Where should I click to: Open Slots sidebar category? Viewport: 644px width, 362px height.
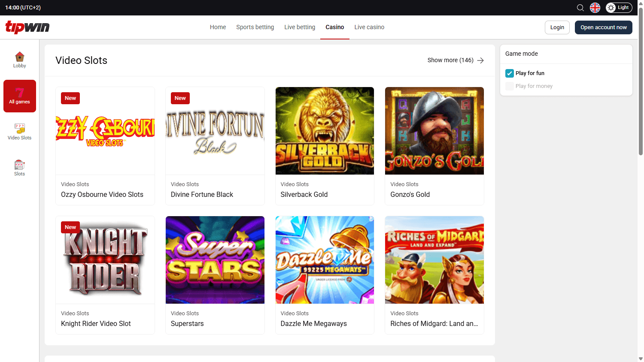pyautogui.click(x=20, y=168)
